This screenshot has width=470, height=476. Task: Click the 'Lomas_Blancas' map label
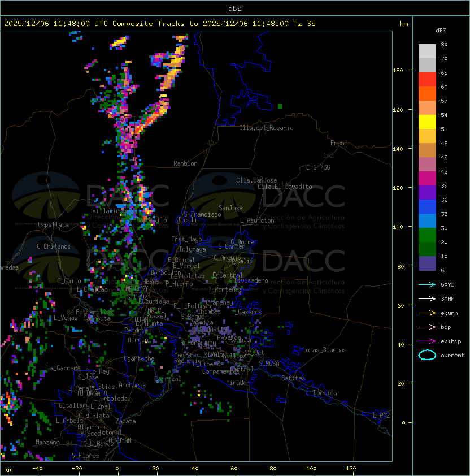324,350
